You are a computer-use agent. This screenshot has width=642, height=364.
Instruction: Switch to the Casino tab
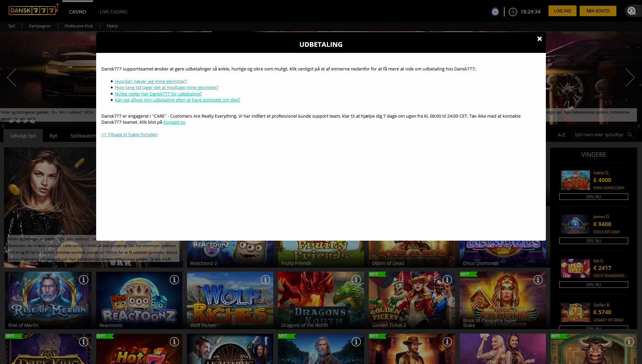click(x=78, y=12)
